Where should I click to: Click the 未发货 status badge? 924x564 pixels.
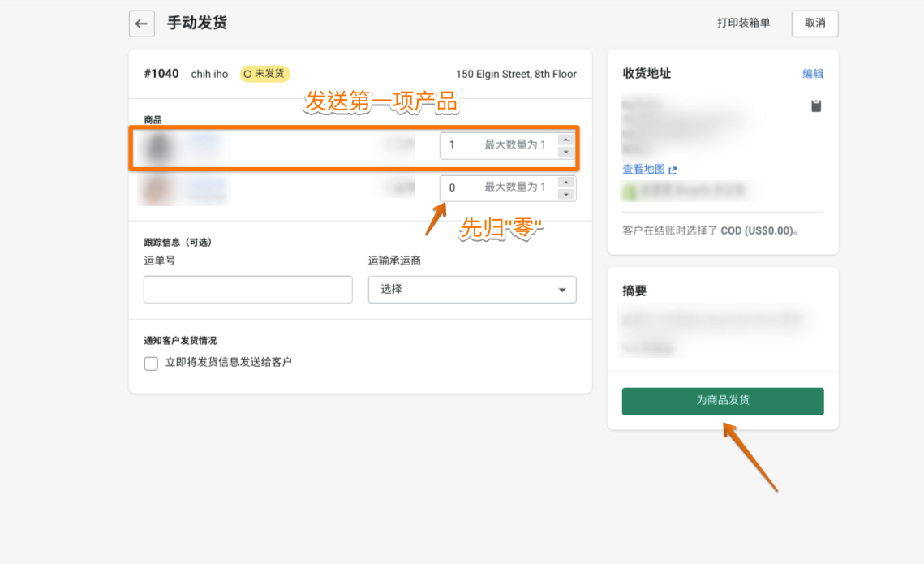point(266,74)
